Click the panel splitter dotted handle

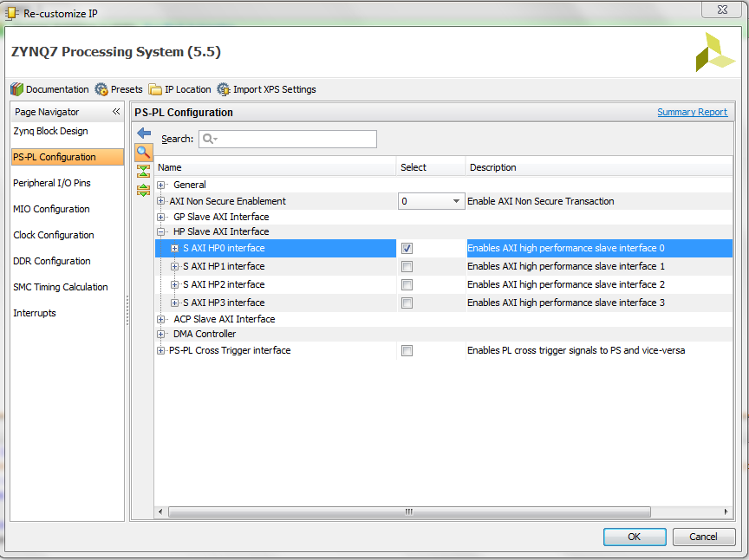pos(127,310)
